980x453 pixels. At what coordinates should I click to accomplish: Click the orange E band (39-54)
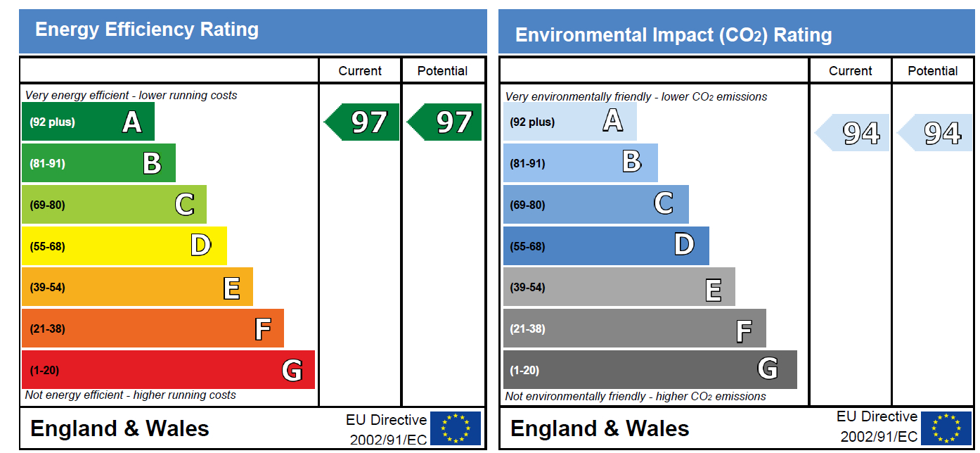pos(137,287)
